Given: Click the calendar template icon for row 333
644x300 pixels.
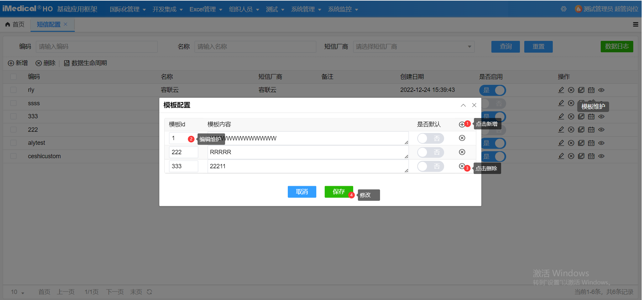Looking at the screenshot, I should tap(591, 116).
